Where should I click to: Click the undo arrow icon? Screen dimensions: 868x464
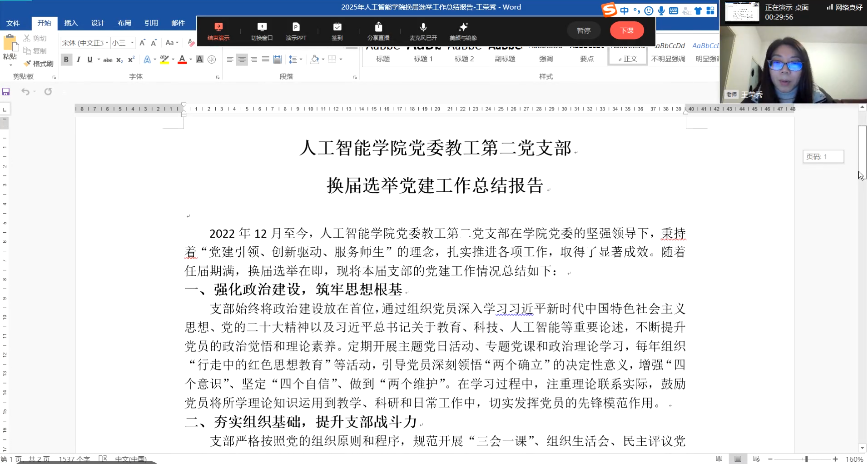pyautogui.click(x=25, y=92)
